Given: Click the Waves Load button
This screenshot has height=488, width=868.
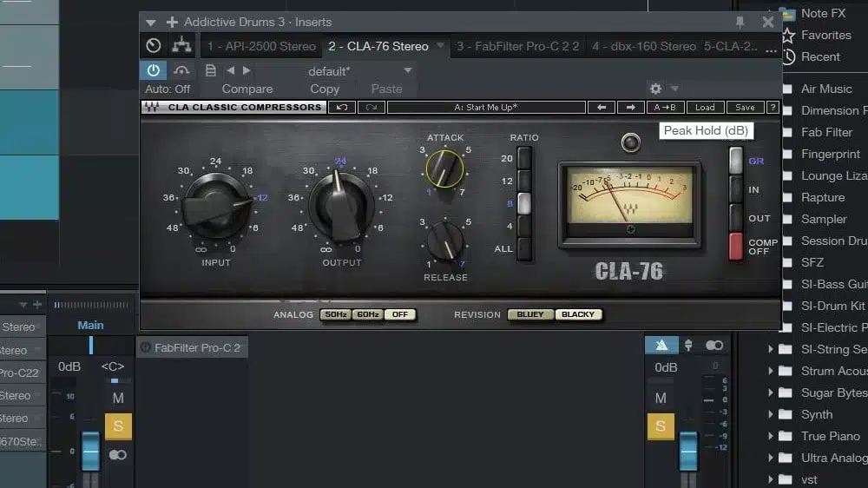Looking at the screenshot, I should coord(705,108).
